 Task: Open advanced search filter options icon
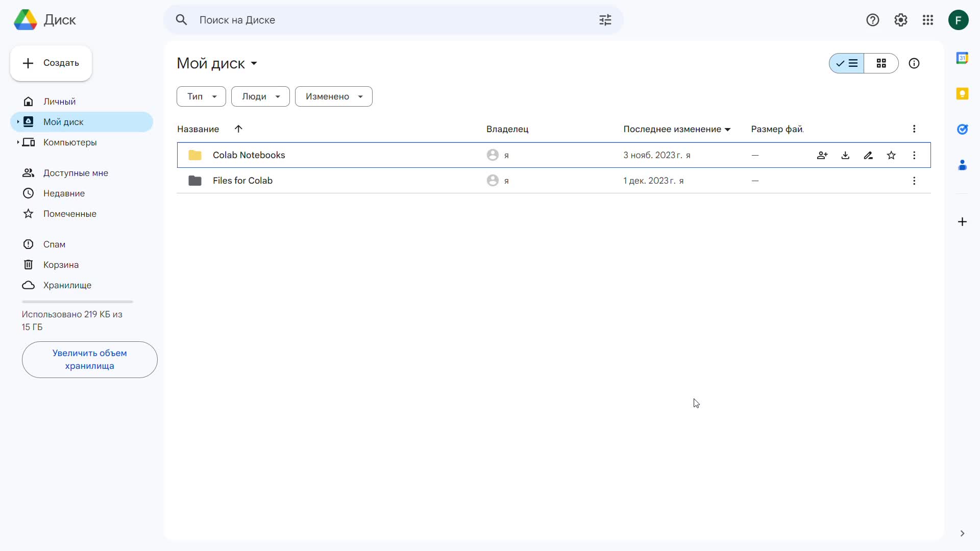coord(605,20)
